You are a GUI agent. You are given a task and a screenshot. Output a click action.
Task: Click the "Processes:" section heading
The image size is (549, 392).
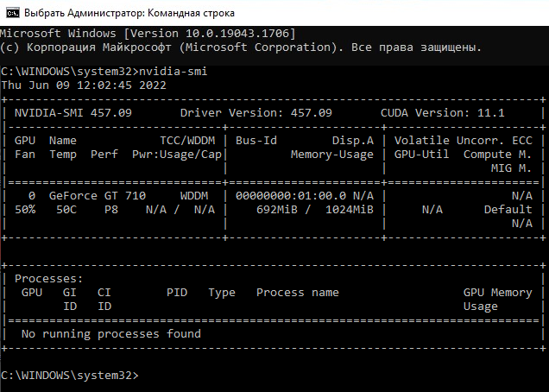49,279
